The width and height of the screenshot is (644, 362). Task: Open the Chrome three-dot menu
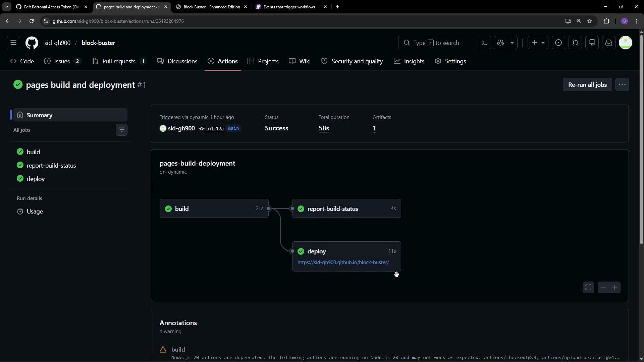pyautogui.click(x=637, y=21)
